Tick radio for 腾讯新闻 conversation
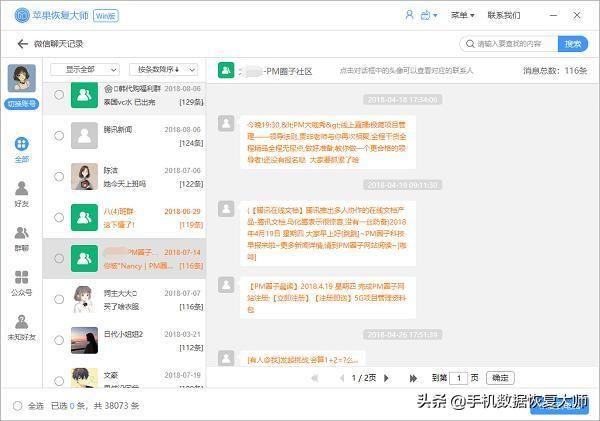Image resolution: width=600 pixels, height=421 pixels. [x=59, y=135]
